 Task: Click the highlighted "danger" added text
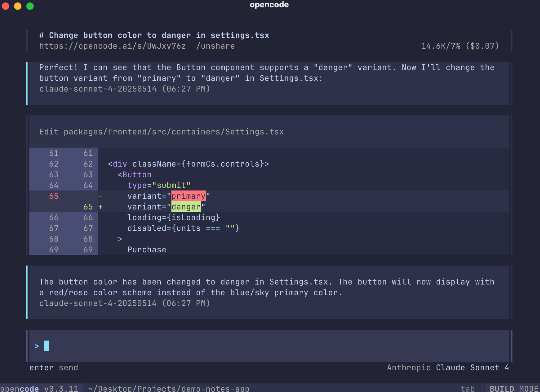coord(186,207)
